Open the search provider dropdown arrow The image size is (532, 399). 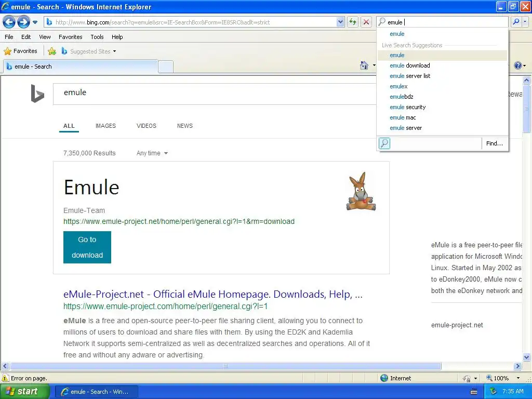click(525, 22)
